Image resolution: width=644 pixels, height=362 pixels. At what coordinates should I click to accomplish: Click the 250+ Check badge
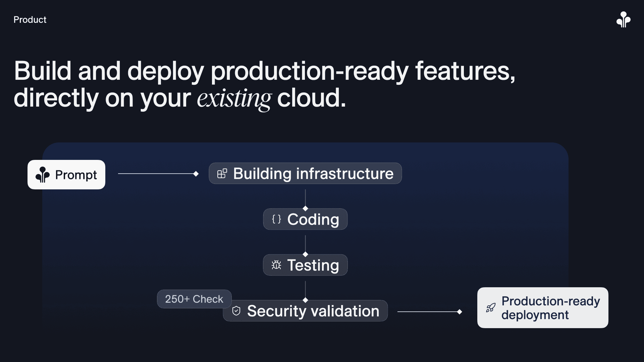(194, 299)
